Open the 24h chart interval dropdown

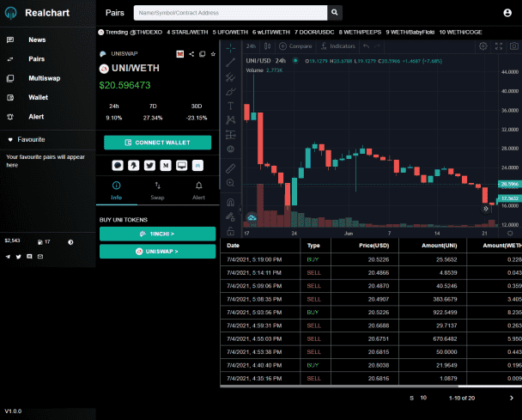[x=251, y=46]
